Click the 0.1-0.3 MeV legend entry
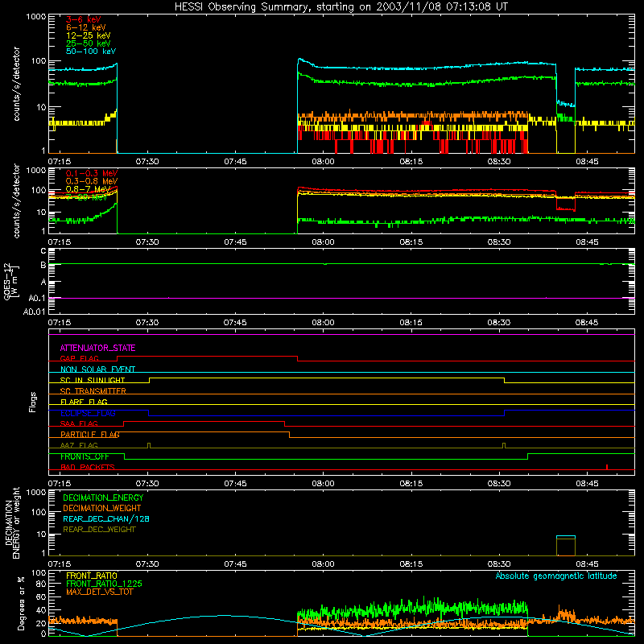This screenshot has height=644, width=644. [x=92, y=173]
